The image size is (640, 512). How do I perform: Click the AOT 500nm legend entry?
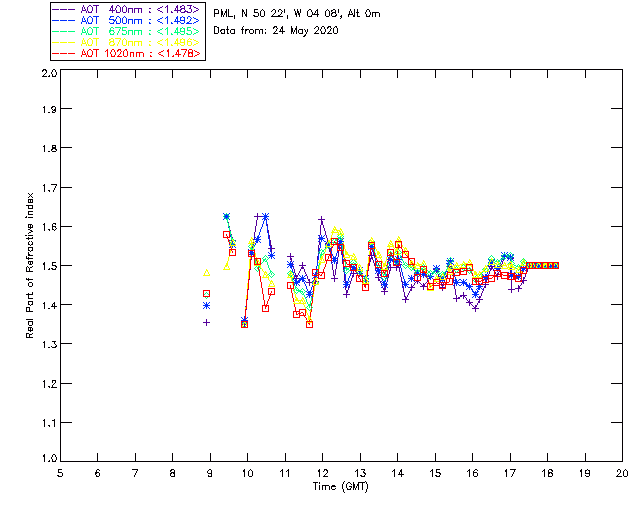(x=126, y=20)
